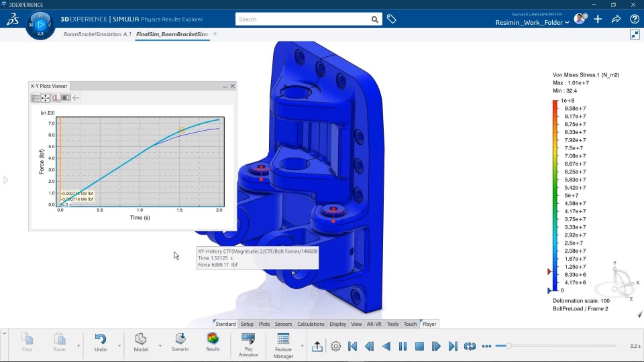Open the tag icon beside search
Viewport: 644px width, 362px height.
(x=391, y=19)
